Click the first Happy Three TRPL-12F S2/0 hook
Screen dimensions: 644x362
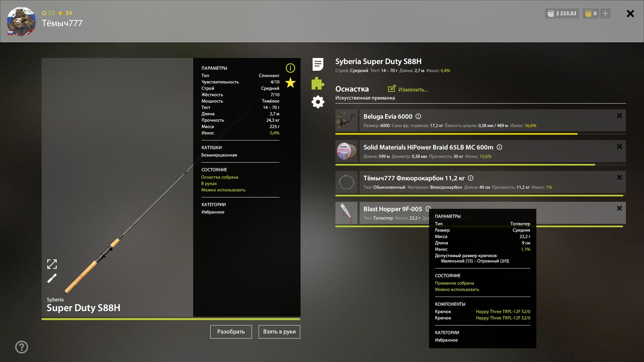503,312
